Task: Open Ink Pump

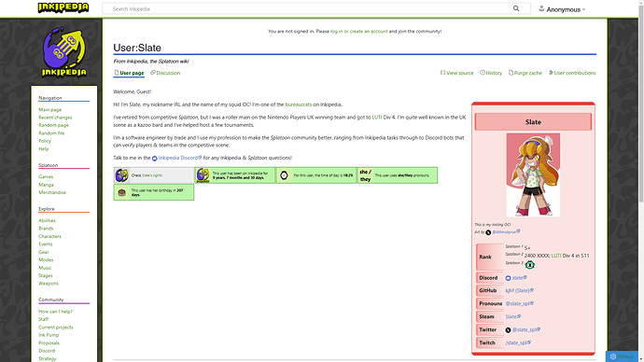Action: click(x=49, y=335)
